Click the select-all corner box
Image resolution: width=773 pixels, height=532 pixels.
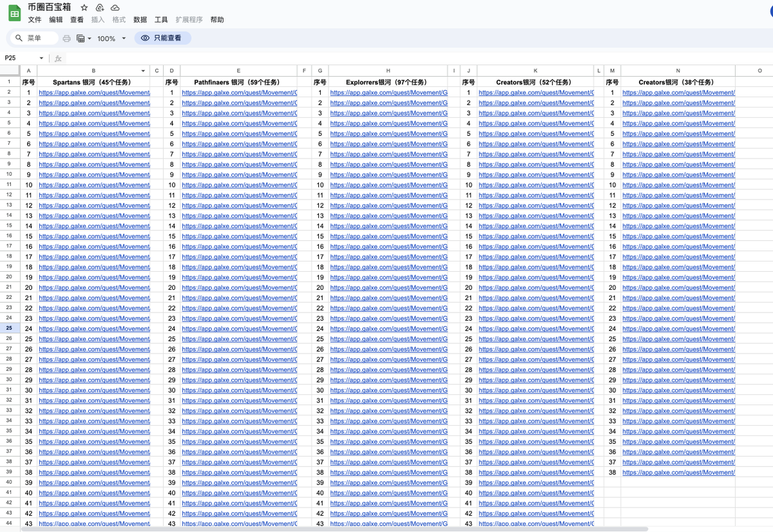(x=10, y=70)
